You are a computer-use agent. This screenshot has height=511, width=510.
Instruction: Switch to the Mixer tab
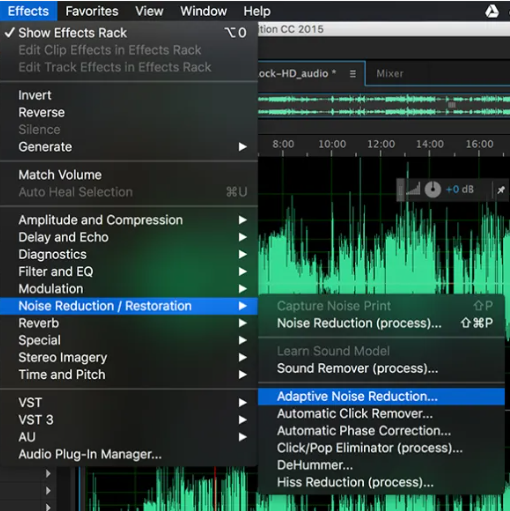(390, 73)
